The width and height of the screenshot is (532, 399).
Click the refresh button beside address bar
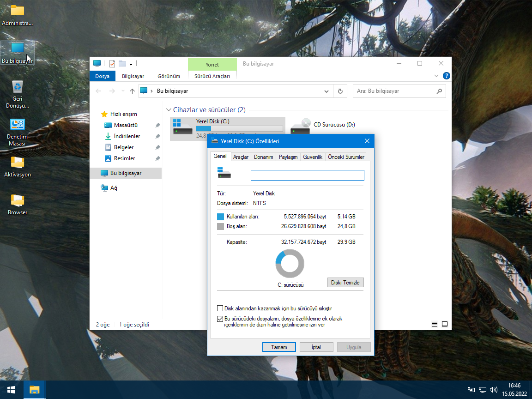click(x=340, y=91)
